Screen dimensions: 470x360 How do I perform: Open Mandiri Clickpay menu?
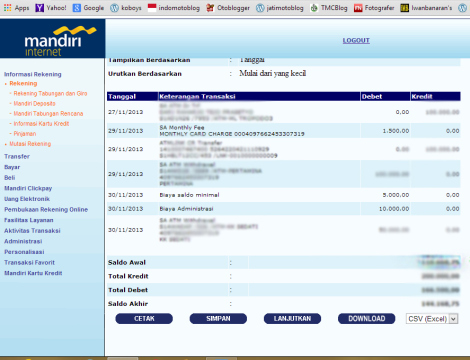[x=28, y=188]
